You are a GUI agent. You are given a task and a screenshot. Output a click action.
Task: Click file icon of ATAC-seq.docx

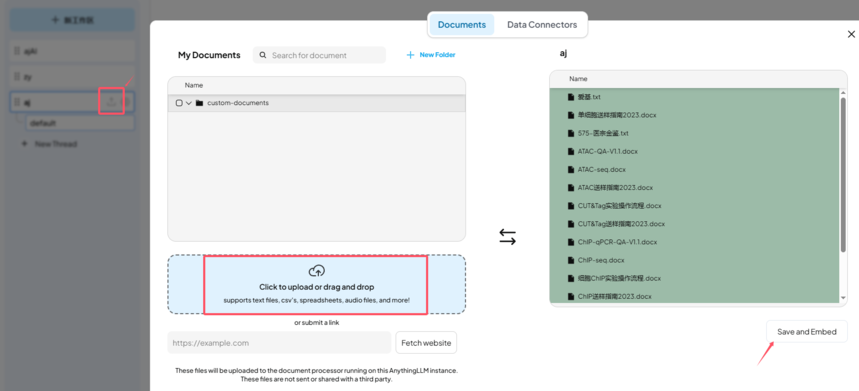click(571, 169)
